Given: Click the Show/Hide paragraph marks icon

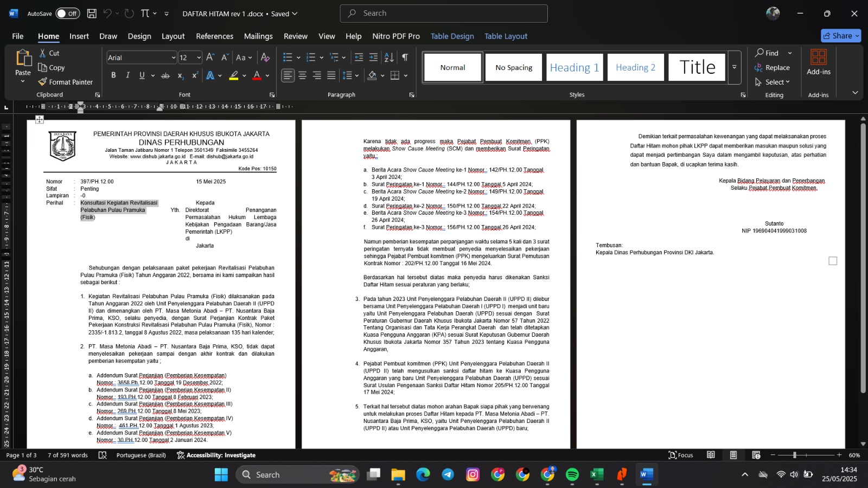Looking at the screenshot, I should (405, 57).
